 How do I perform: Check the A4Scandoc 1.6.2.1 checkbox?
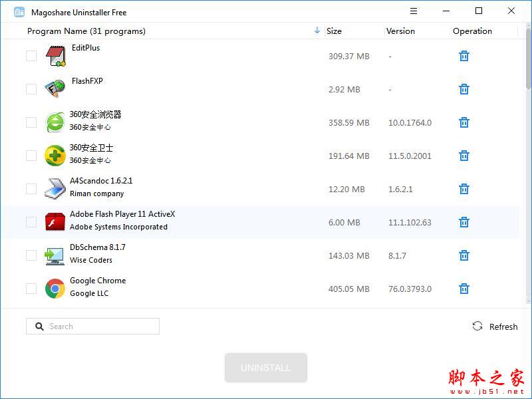(x=31, y=189)
